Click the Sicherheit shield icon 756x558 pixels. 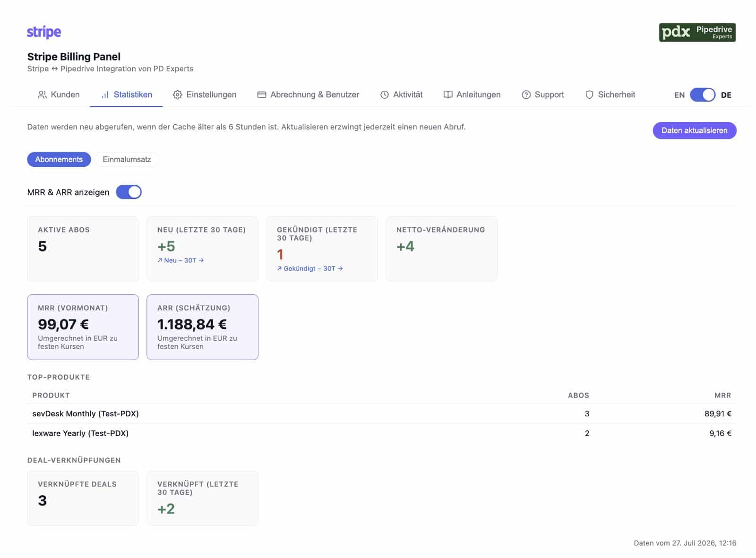[589, 94]
